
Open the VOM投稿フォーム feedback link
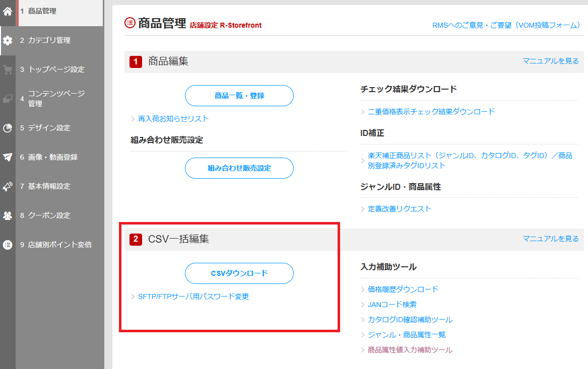coord(505,24)
